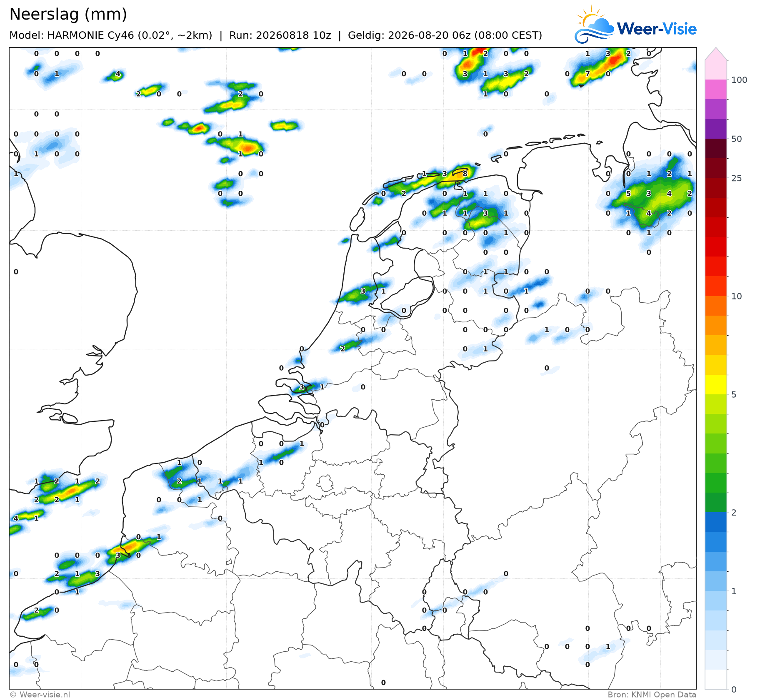760x700 pixels.
Task: Click the 7 mm value in the top-right rain cell
Action: click(x=587, y=74)
